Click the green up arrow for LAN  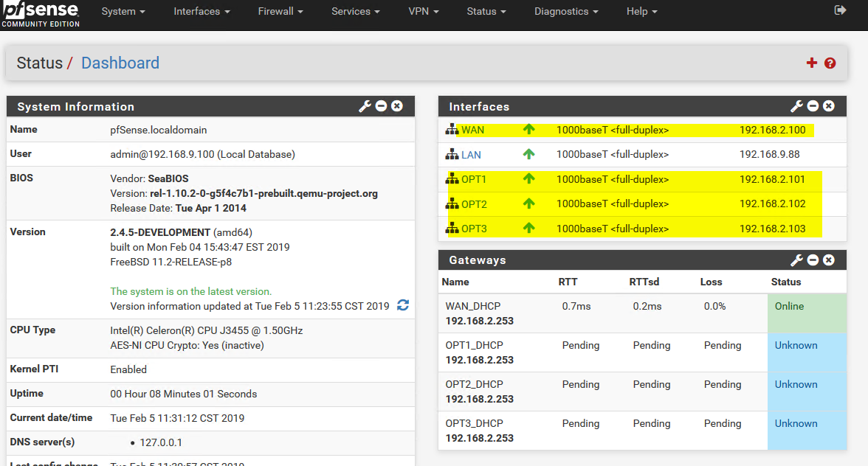pos(528,154)
